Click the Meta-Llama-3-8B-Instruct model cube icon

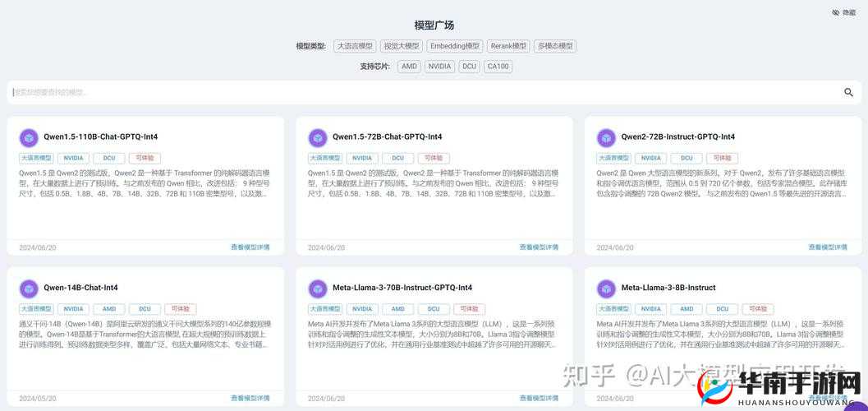tap(606, 289)
